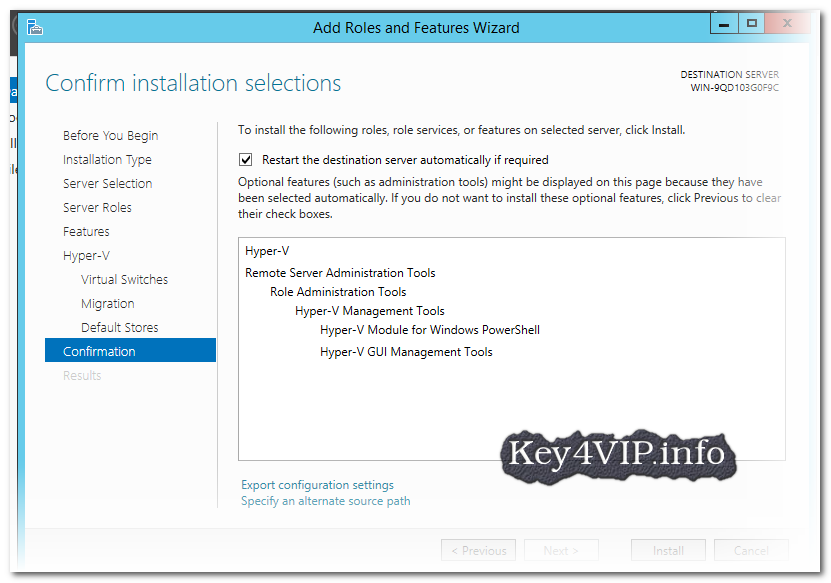Select Hyper-V entry in the selections list
Image resolution: width=831 pixels, height=583 pixels.
(x=267, y=251)
